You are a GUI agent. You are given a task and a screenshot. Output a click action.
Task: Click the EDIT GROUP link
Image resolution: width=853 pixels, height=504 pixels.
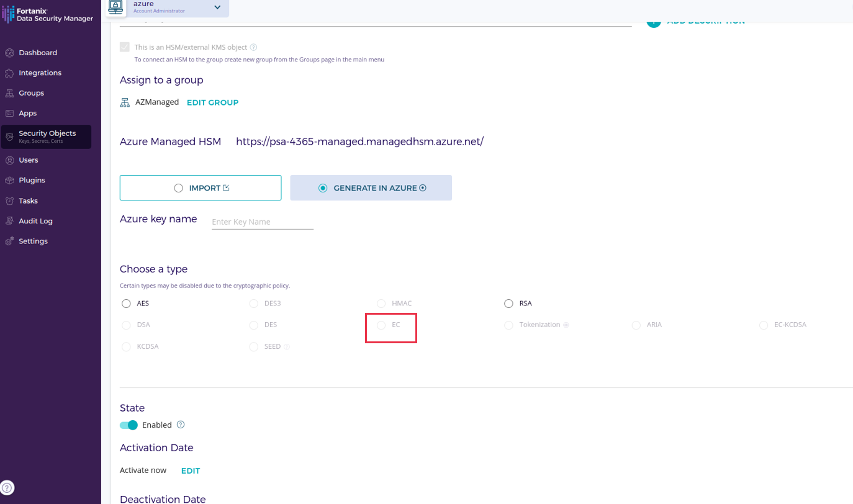pyautogui.click(x=212, y=102)
